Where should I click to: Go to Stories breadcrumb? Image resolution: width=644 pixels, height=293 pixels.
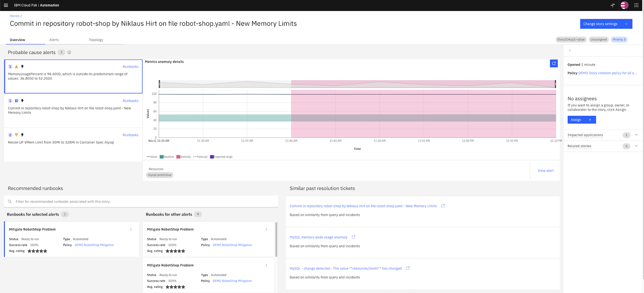tap(15, 16)
